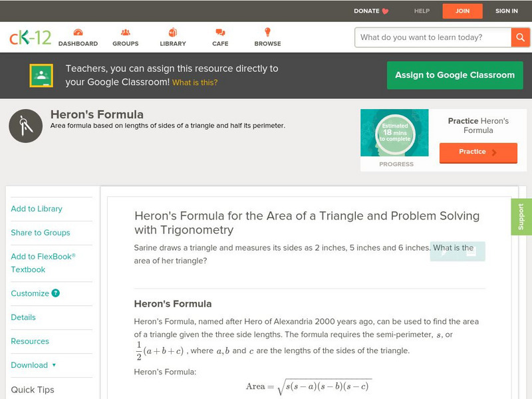Click the Share to Groups link
Image resolution: width=532 pixels, height=399 pixels.
[41, 232]
